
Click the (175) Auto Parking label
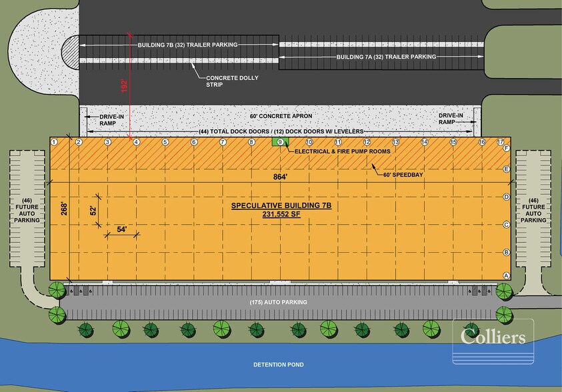(x=280, y=302)
